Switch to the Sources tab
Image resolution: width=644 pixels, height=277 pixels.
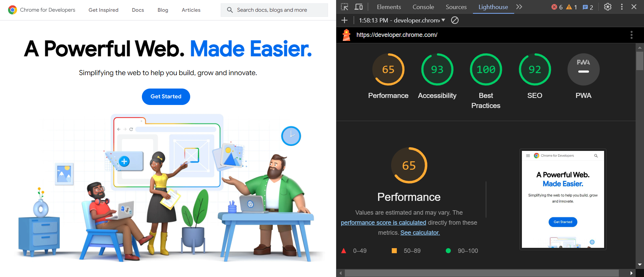(x=456, y=7)
